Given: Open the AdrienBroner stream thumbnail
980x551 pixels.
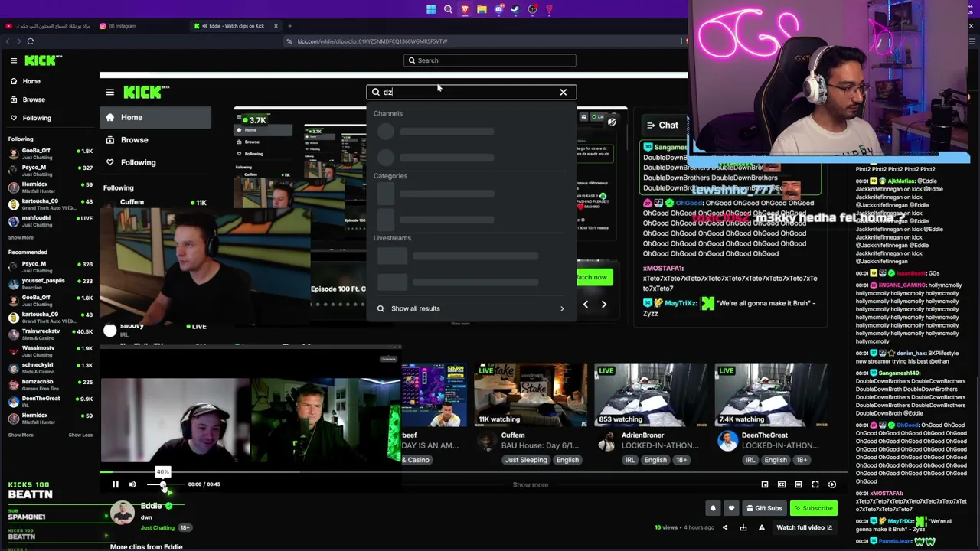Looking at the screenshot, I should (649, 395).
